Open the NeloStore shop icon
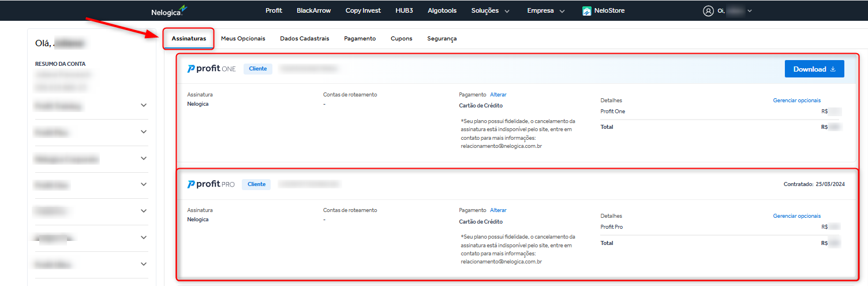 586,10
